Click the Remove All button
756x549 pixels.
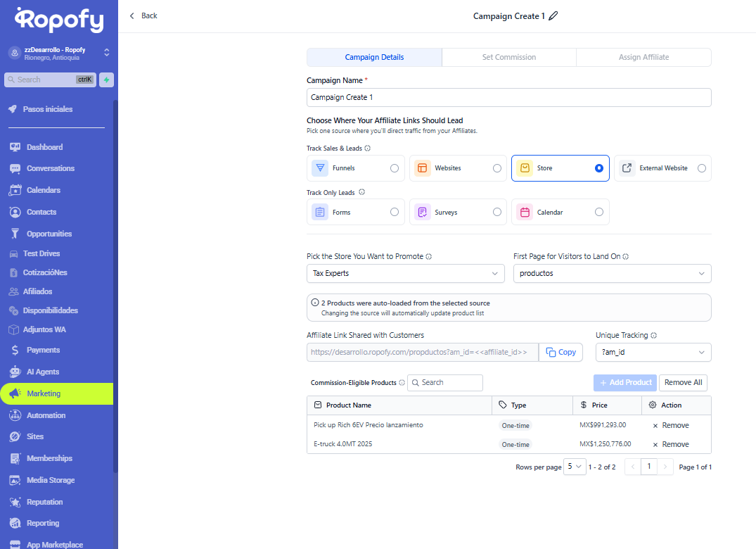point(683,382)
